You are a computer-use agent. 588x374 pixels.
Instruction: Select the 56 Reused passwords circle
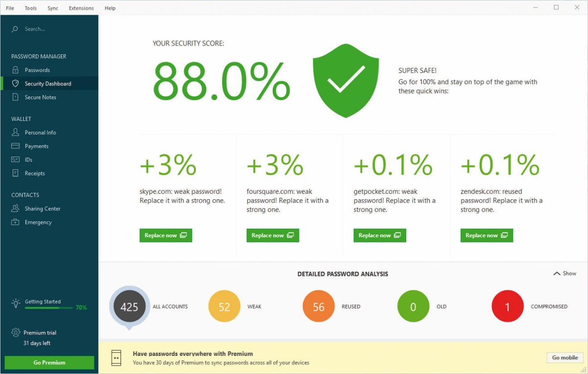[318, 306]
